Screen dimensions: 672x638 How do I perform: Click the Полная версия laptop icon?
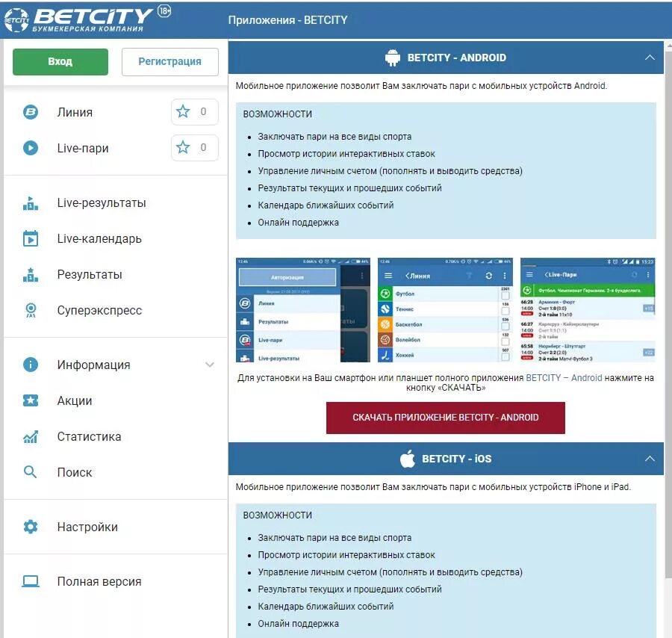coord(31,581)
